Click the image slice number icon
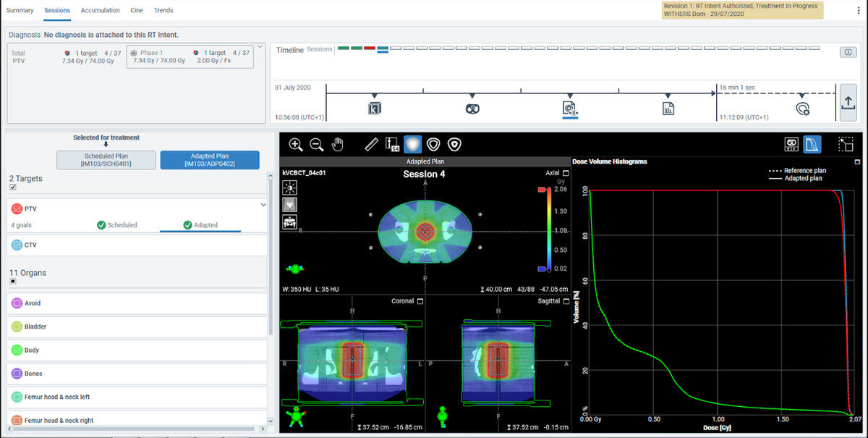This screenshot has width=868, height=438. (x=391, y=144)
